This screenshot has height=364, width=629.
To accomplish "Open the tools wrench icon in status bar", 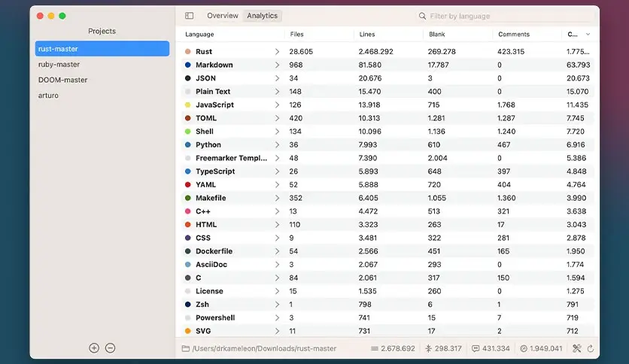I will pyautogui.click(x=577, y=348).
